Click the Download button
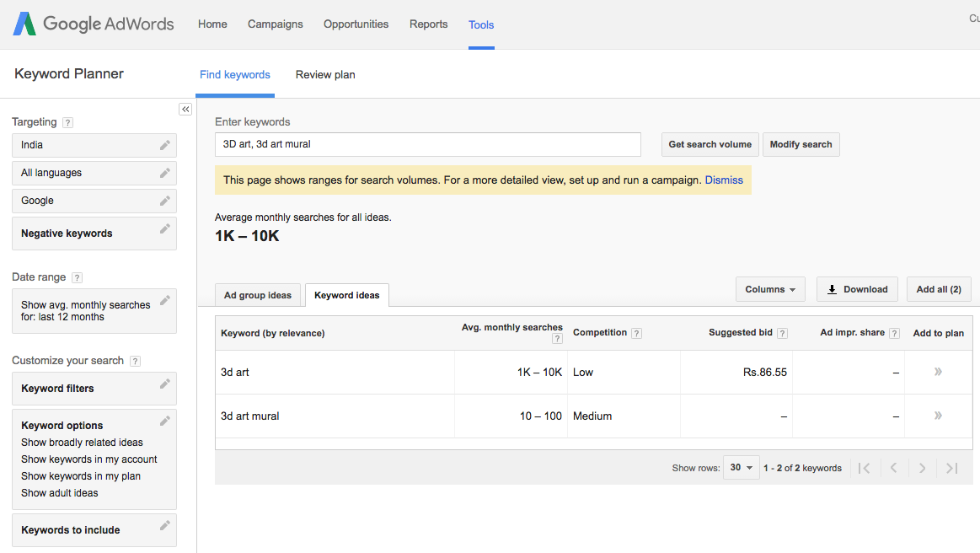The height and width of the screenshot is (553, 980). click(x=857, y=289)
